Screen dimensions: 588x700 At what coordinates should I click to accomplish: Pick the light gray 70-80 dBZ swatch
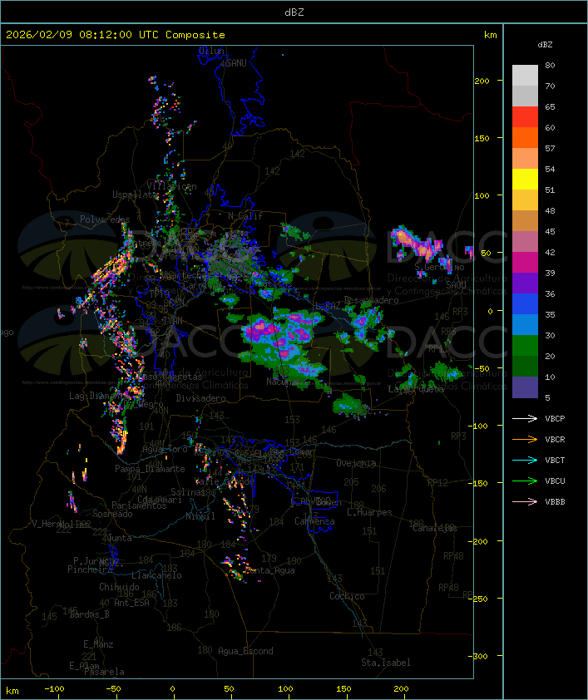click(525, 76)
